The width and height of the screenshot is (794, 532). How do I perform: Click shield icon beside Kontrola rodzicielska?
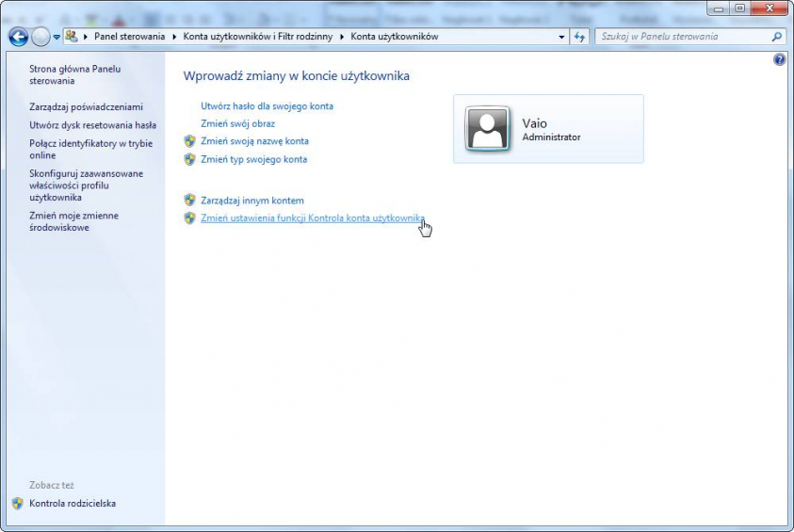[18, 504]
